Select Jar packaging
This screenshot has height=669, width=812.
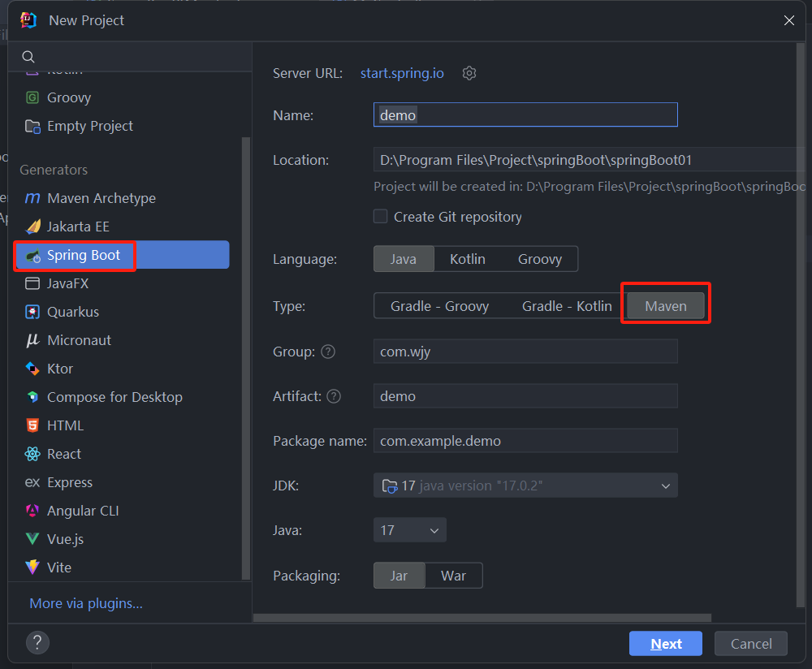(399, 576)
